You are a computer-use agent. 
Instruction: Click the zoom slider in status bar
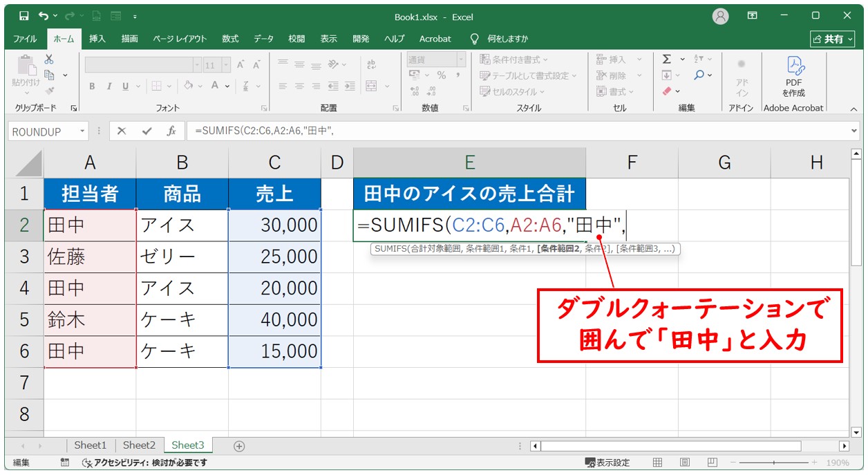[774, 463]
